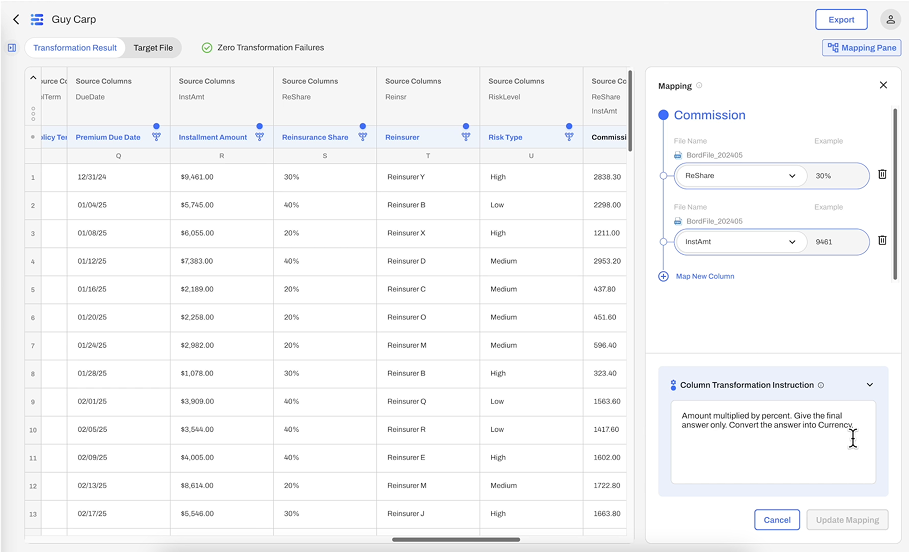This screenshot has width=909, height=553.
Task: Click the back arrow beside Guy Carp
Action: (x=15, y=19)
